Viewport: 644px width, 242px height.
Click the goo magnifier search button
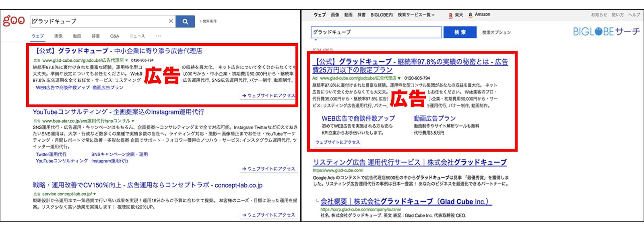coord(185,21)
